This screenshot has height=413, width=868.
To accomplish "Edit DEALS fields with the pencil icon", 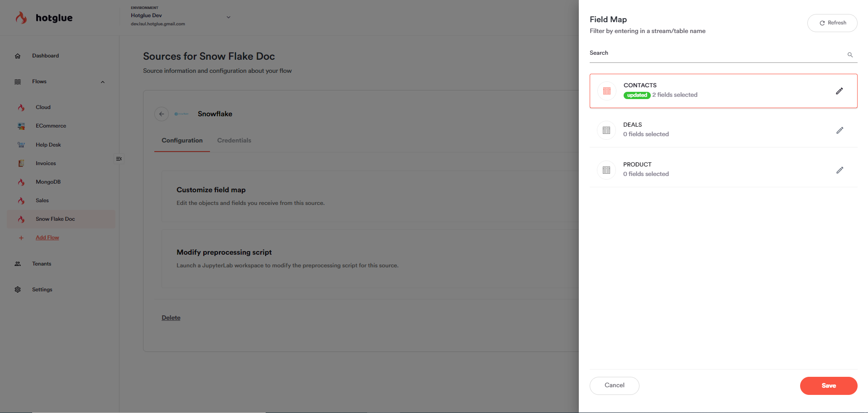I will (x=839, y=130).
